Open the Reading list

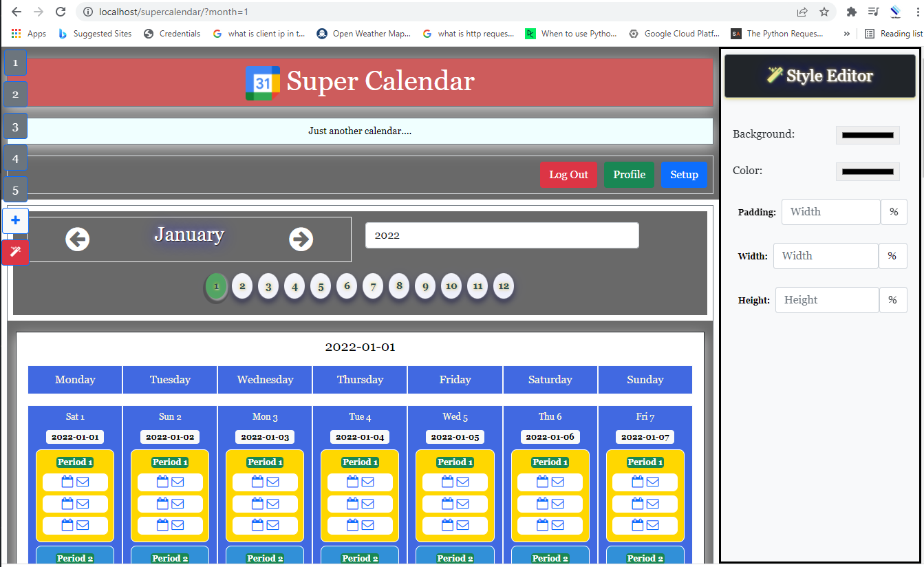pos(893,33)
